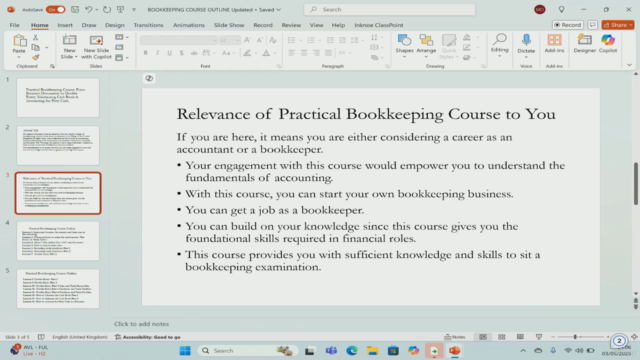This screenshot has height=360, width=640.
Task: Toggle Underline formatting
Action: click(x=169, y=53)
